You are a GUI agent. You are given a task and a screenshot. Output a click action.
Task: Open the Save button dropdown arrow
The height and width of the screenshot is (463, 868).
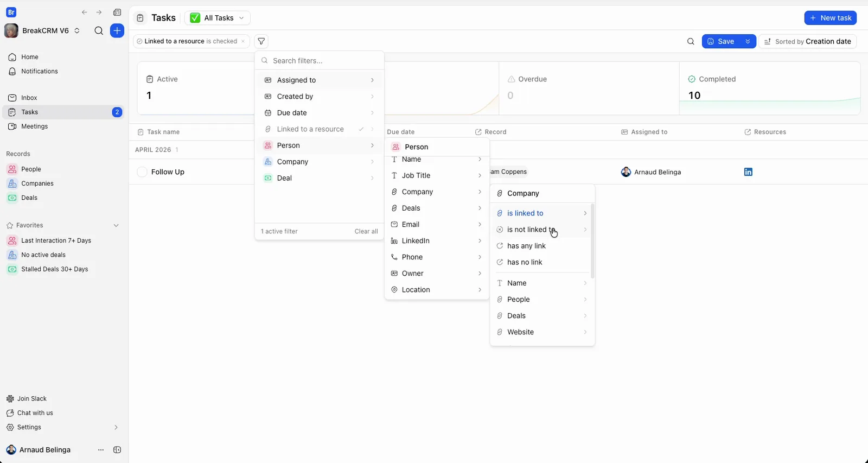(x=748, y=41)
